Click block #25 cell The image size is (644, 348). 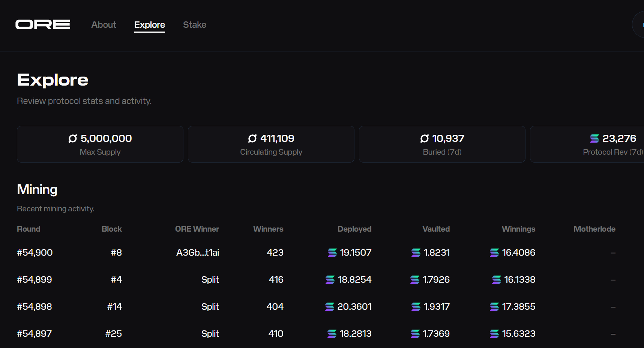click(114, 334)
